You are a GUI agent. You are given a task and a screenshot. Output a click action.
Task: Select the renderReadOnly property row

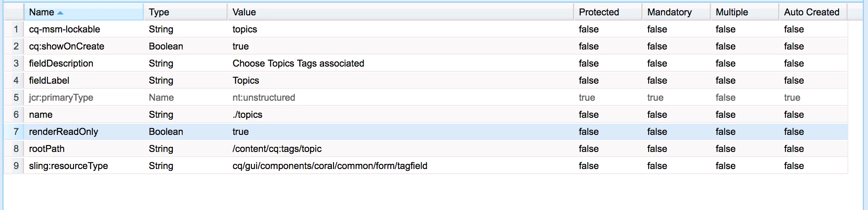click(x=426, y=131)
